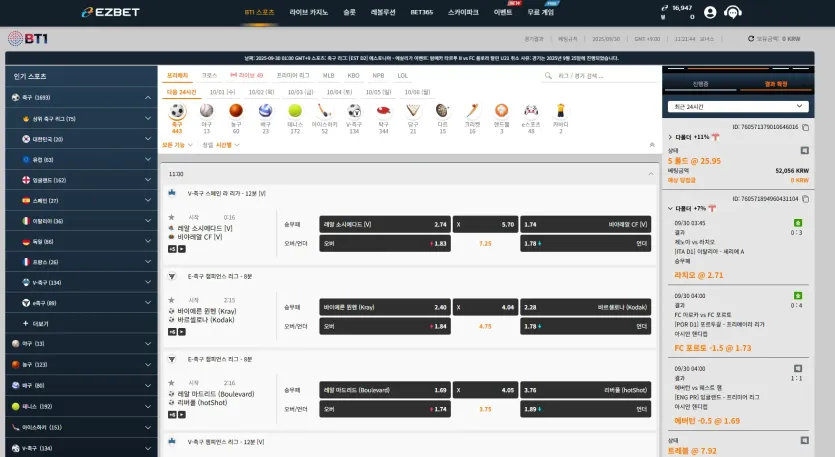
Task: Bet the over at 1.74 for Real Madrid
Action: coord(385,409)
